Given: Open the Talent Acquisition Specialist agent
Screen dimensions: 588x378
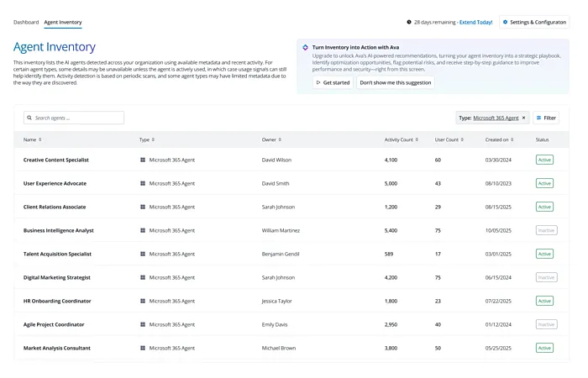Looking at the screenshot, I should point(57,254).
